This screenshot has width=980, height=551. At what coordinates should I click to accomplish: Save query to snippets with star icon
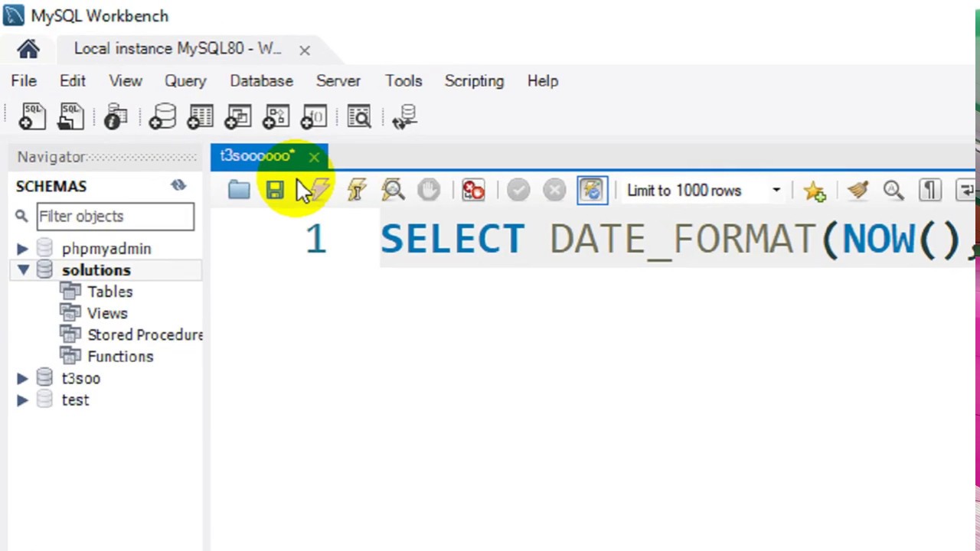815,191
